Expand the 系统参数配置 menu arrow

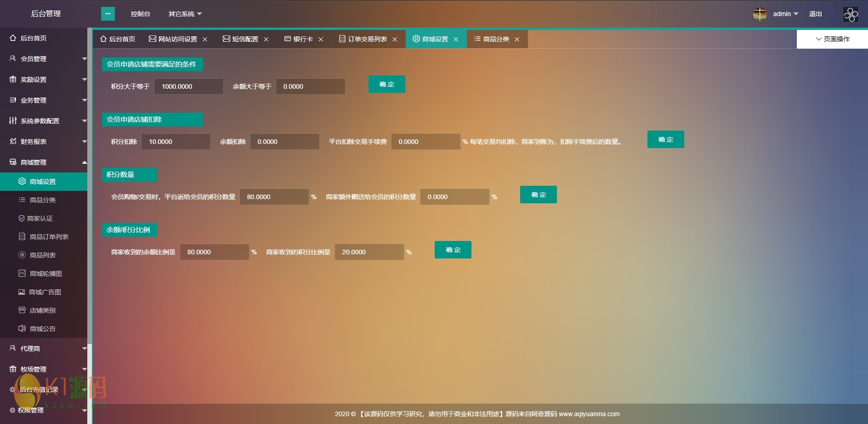[84, 121]
